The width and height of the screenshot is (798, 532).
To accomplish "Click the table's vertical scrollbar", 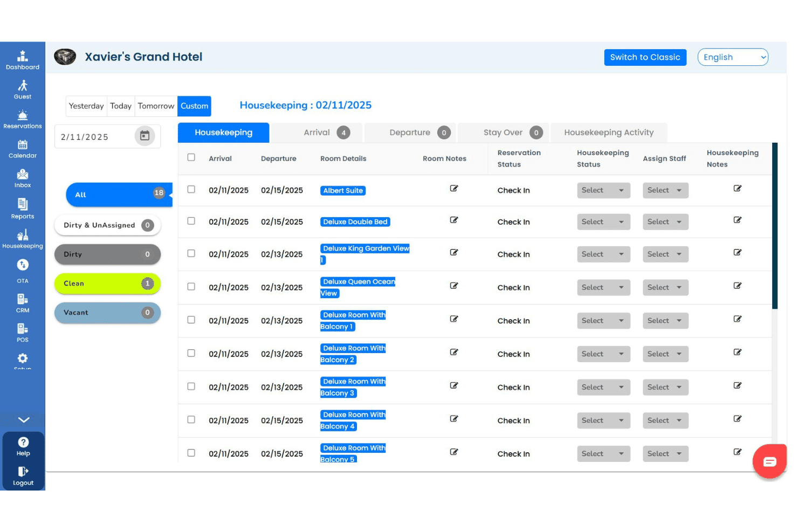I will click(x=775, y=226).
